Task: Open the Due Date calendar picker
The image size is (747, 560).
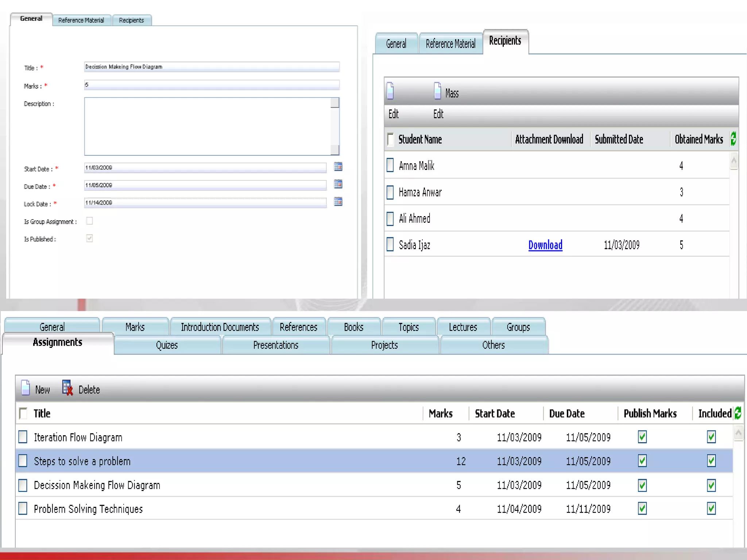Action: [x=338, y=184]
